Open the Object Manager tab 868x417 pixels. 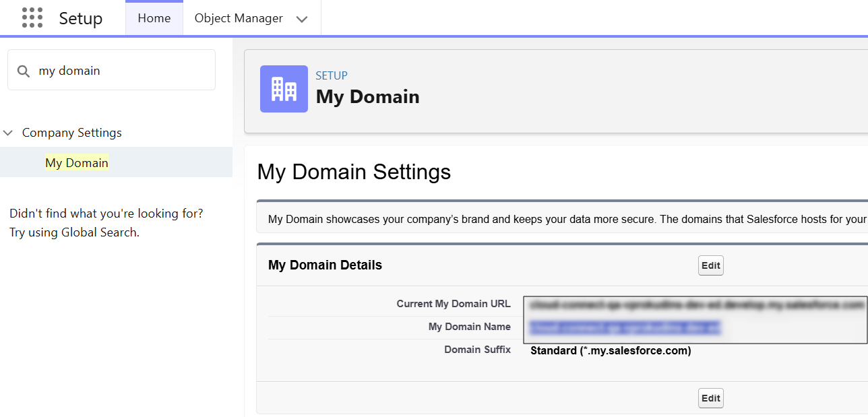[239, 18]
